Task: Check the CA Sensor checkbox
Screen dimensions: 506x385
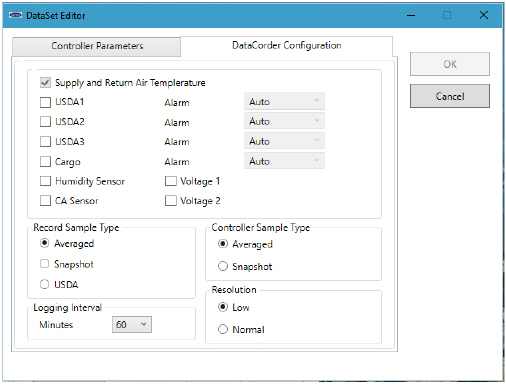Action: 45,201
